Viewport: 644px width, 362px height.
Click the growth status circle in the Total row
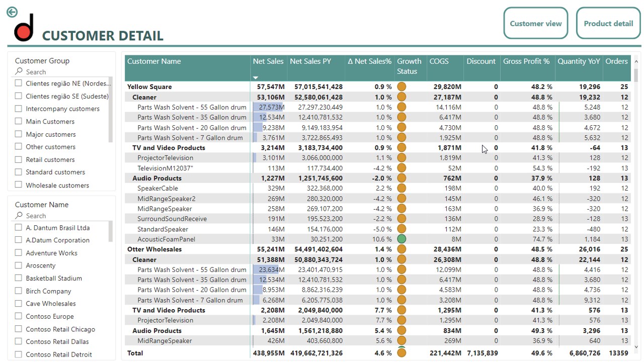[401, 353]
